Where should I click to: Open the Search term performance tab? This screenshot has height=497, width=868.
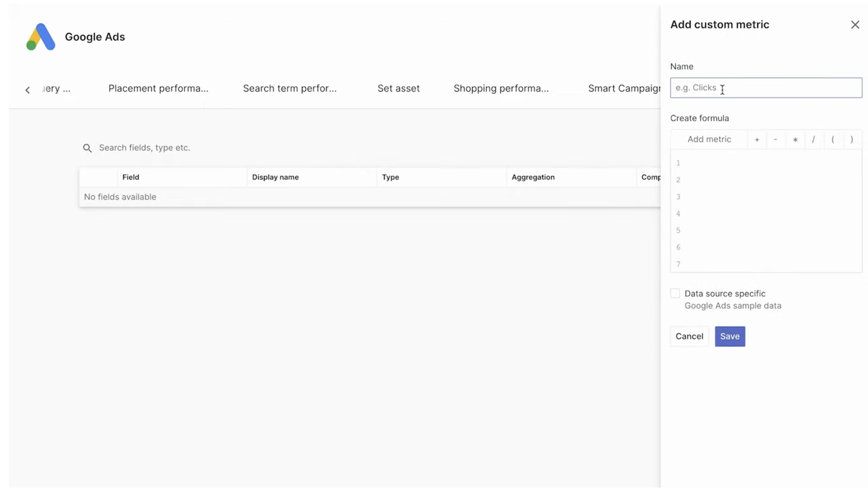(290, 88)
